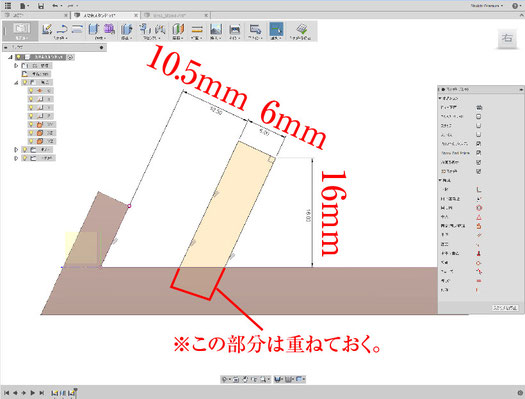Click the Save disk icon in the top bar
This screenshot has height=399, width=525.
pos(41,6)
